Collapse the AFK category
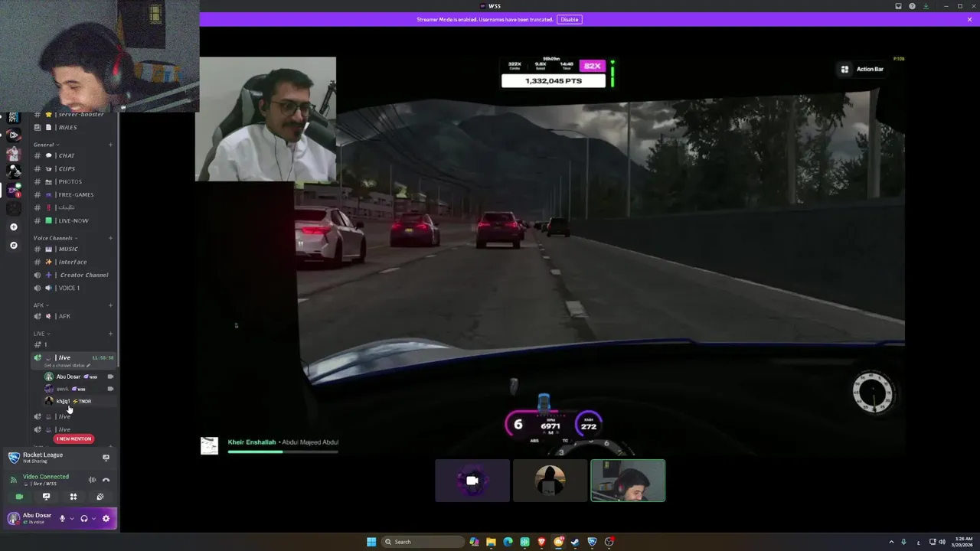 39,305
